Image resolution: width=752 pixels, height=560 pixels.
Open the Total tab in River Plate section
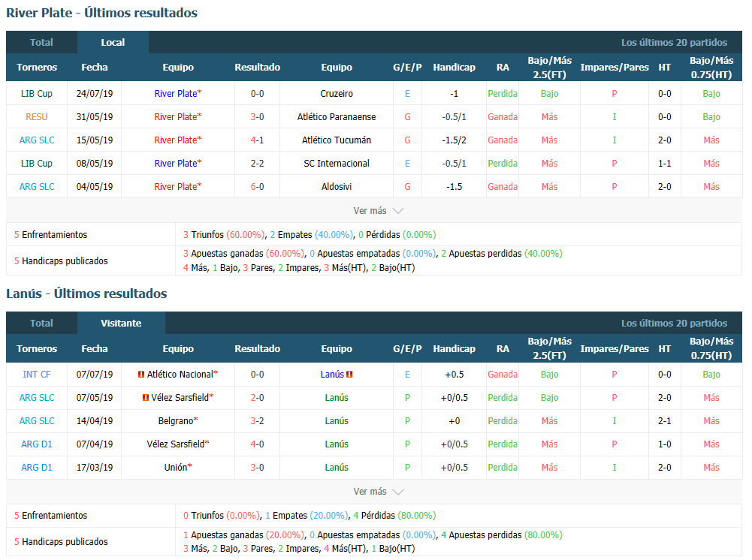(x=41, y=42)
